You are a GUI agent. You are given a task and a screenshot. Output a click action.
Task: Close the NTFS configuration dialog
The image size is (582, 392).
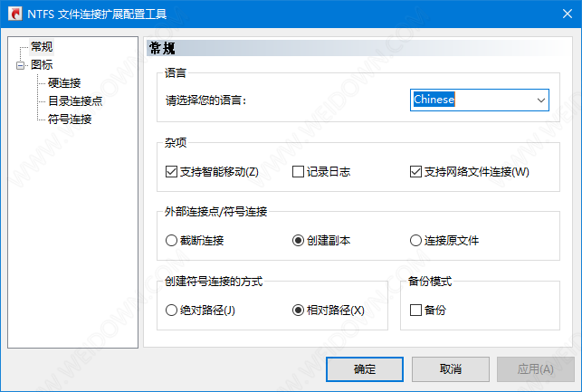click(568, 14)
